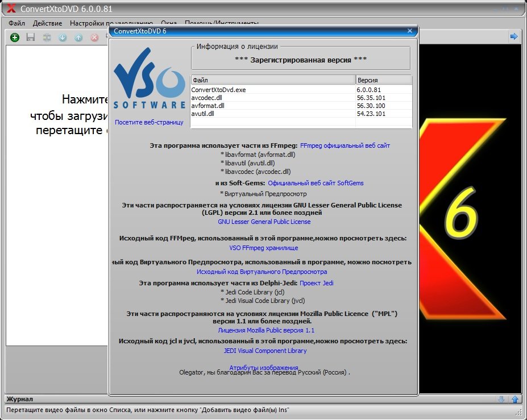Open Исходный код Виртуального Предпросмотра link

click(x=262, y=272)
